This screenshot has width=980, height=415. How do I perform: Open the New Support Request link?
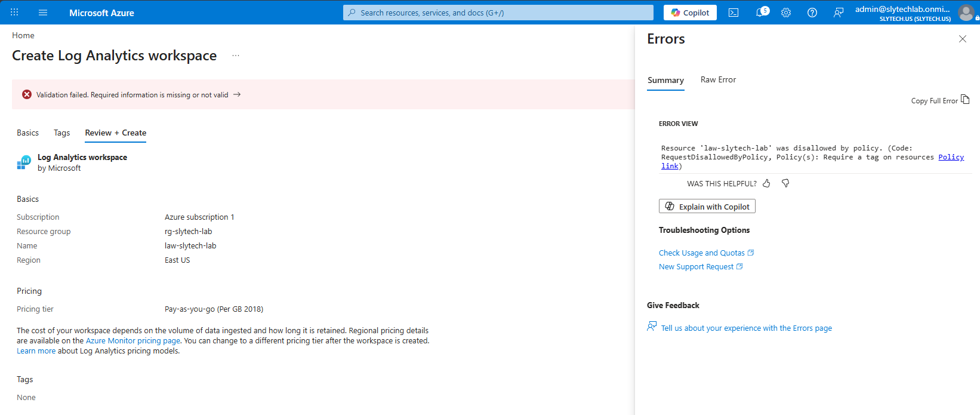point(701,266)
